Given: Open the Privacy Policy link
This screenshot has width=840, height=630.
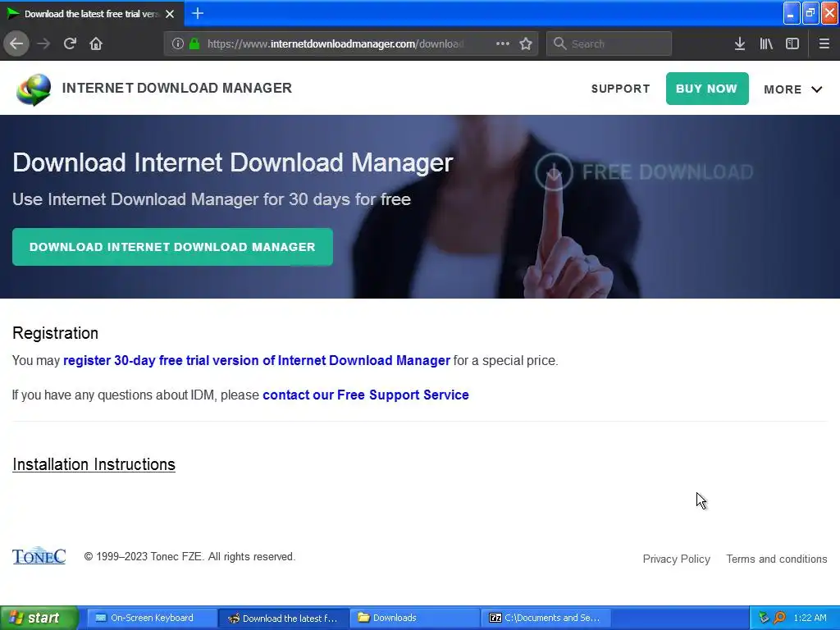Looking at the screenshot, I should (676, 559).
